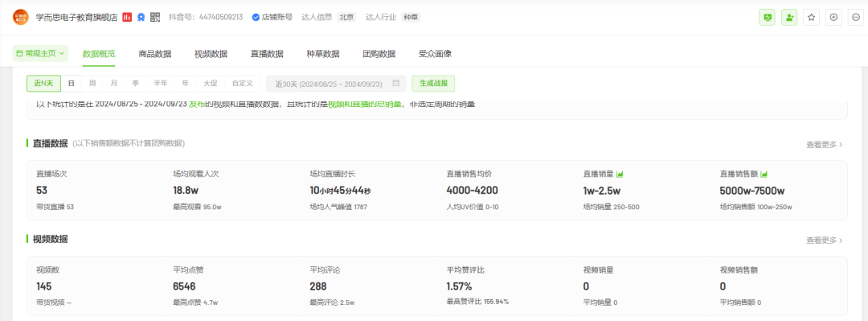
Task: Click the red bar chart icon beside the shop name
Action: pos(127,17)
